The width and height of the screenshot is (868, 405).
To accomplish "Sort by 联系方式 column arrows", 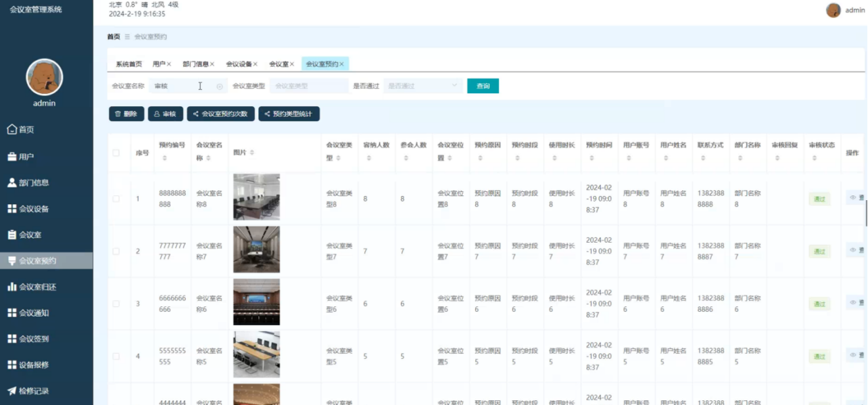I will [x=702, y=158].
